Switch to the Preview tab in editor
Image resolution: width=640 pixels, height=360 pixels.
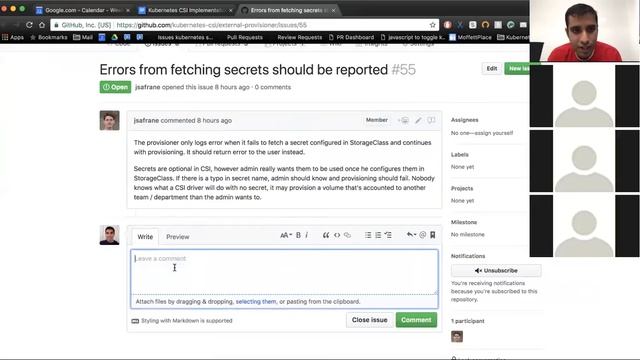click(x=178, y=237)
